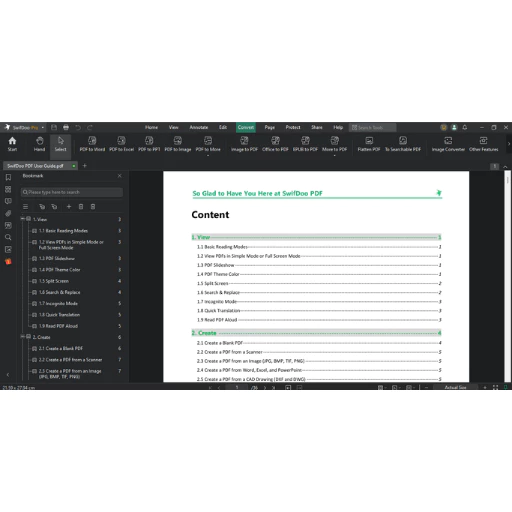Convert using PDF to Excel
Viewport: 512px width, 512px height.
pos(121,144)
